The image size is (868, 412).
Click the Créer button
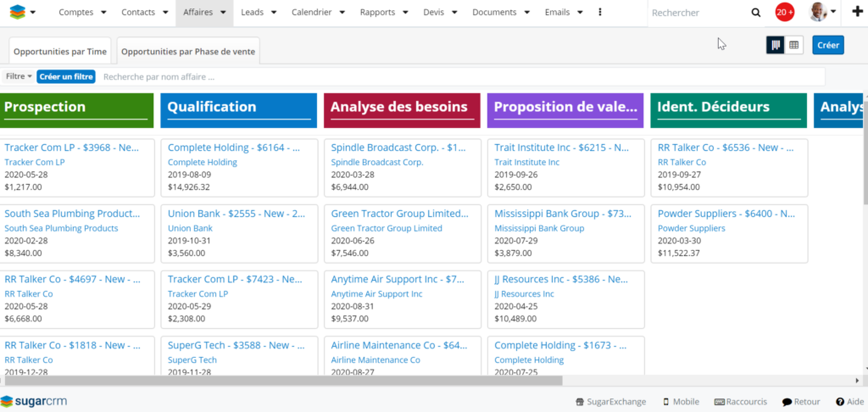[828, 46]
